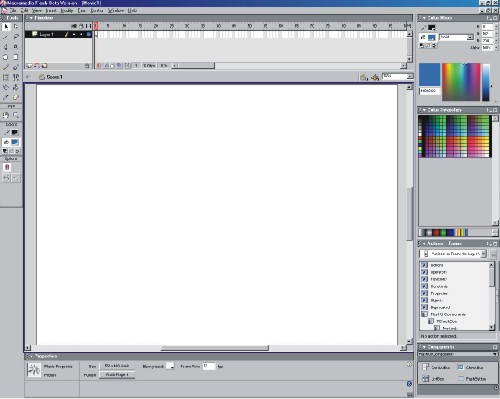The image size is (500, 399).
Task: Click the document Size button in Properties
Action: [117, 366]
